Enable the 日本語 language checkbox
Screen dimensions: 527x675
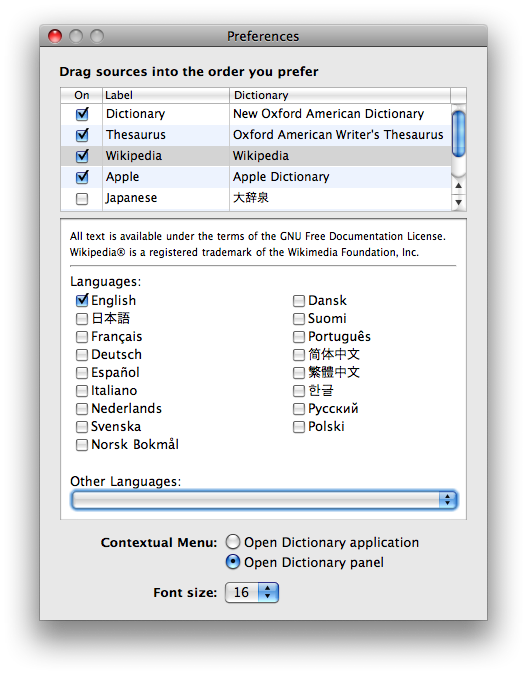point(82,319)
